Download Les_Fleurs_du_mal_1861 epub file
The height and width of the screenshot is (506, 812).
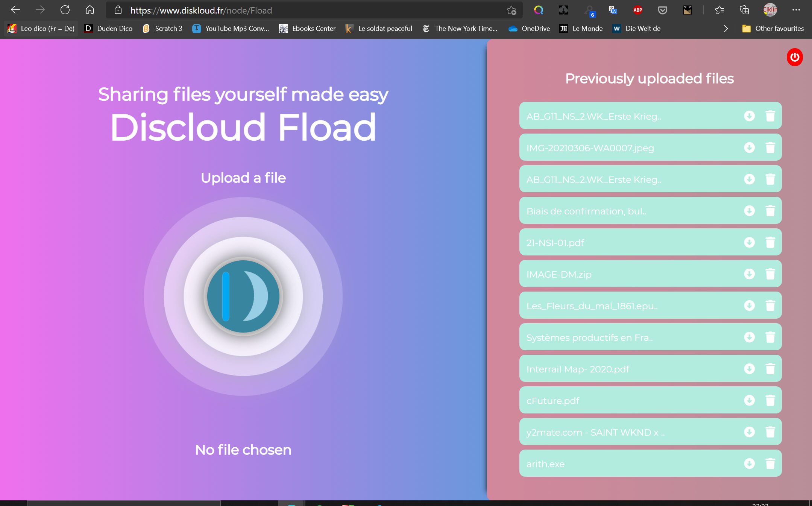click(x=749, y=305)
